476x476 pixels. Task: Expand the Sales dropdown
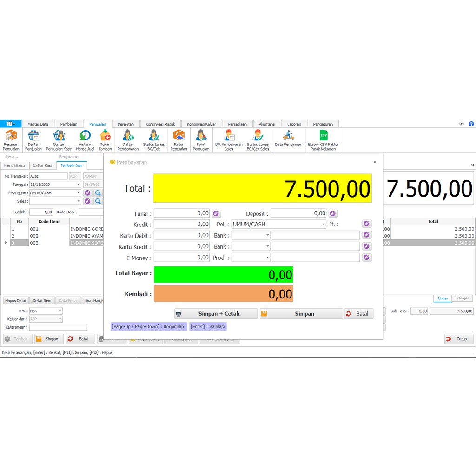tap(78, 201)
